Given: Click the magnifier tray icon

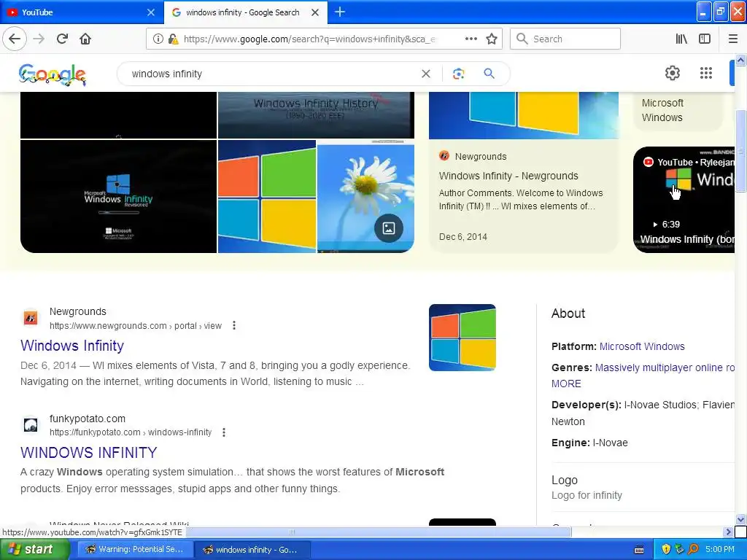Looking at the screenshot, I should pyautogui.click(x=694, y=549).
